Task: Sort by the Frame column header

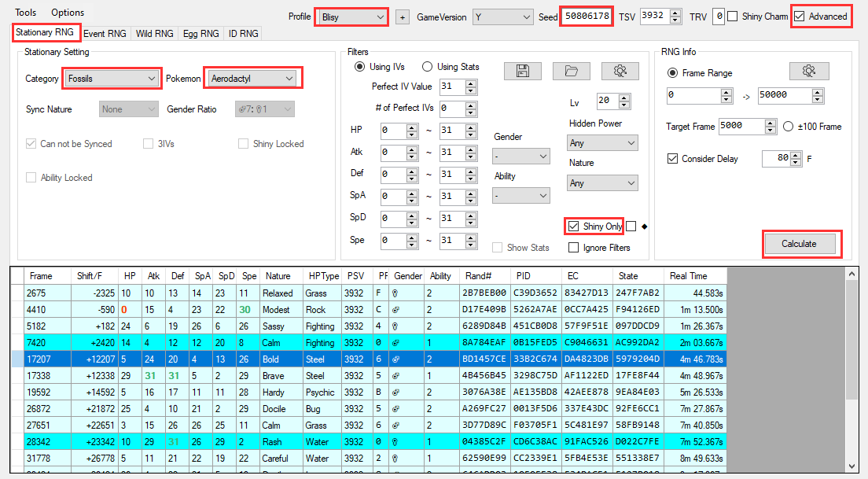Action: (x=48, y=276)
